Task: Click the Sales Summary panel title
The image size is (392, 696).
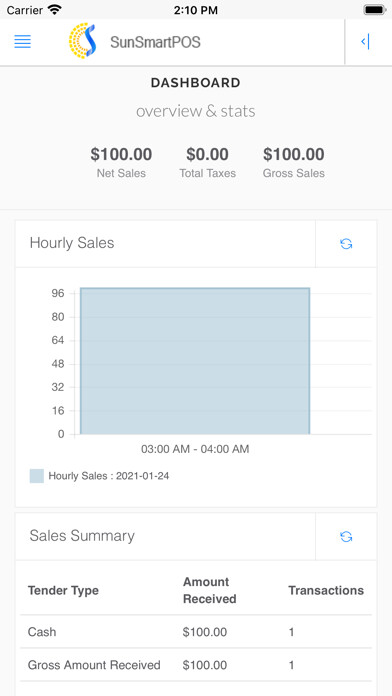Action: tap(82, 536)
